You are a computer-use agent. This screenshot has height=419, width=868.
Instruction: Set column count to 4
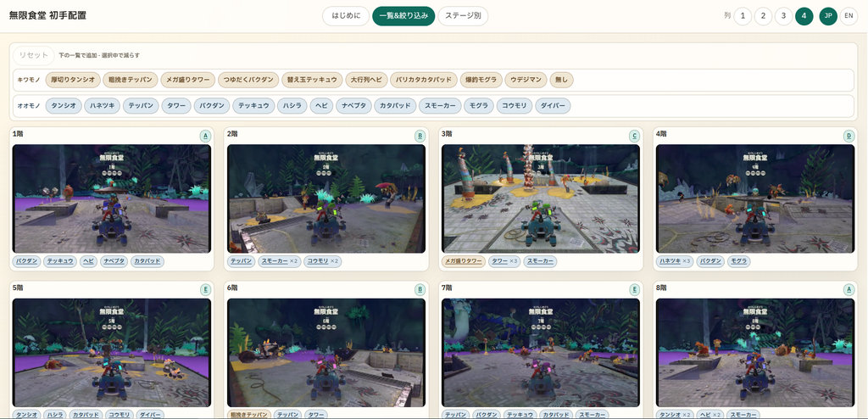[x=804, y=16]
